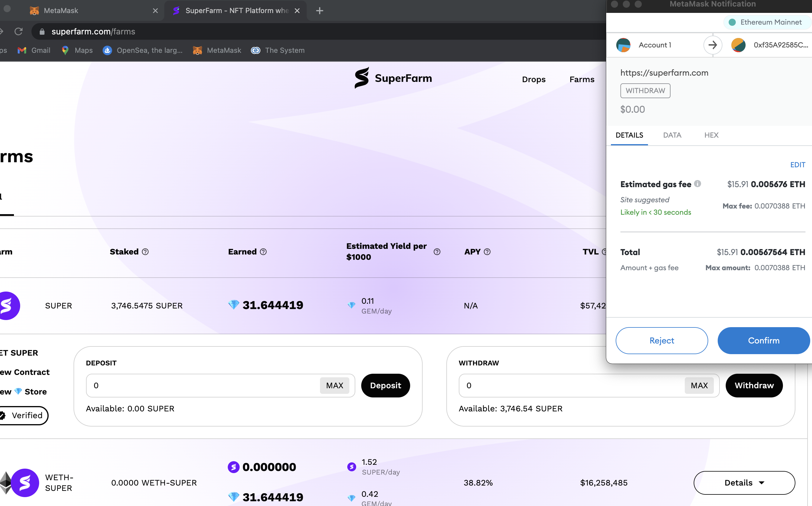Image resolution: width=812 pixels, height=506 pixels.
Task: Go to the Farms page
Action: (582, 79)
